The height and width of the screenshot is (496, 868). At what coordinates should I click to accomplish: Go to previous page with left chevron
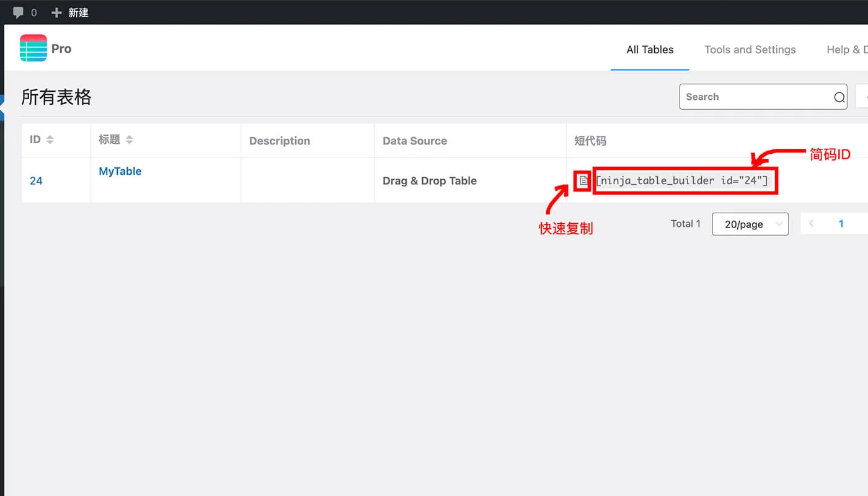tap(812, 224)
